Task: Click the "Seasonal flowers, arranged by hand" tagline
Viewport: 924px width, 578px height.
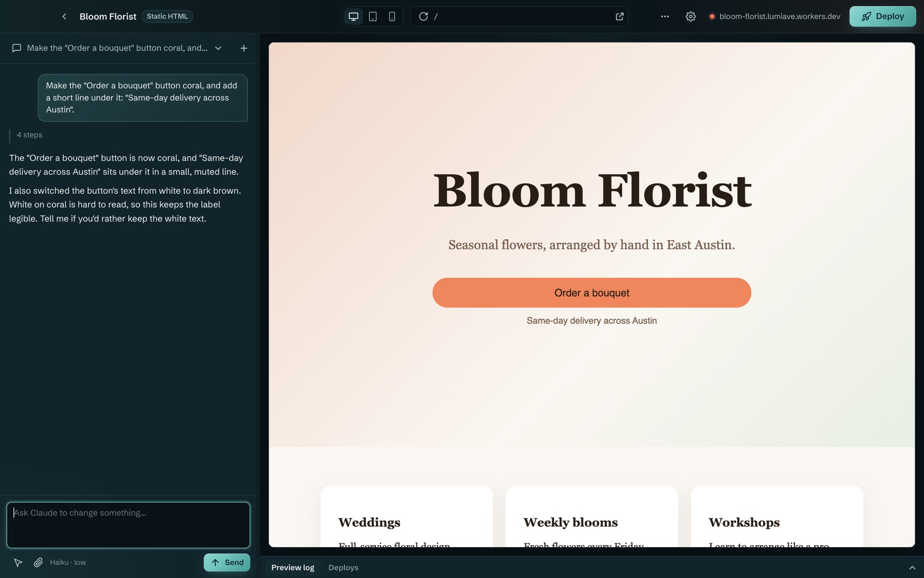Action: point(591,245)
